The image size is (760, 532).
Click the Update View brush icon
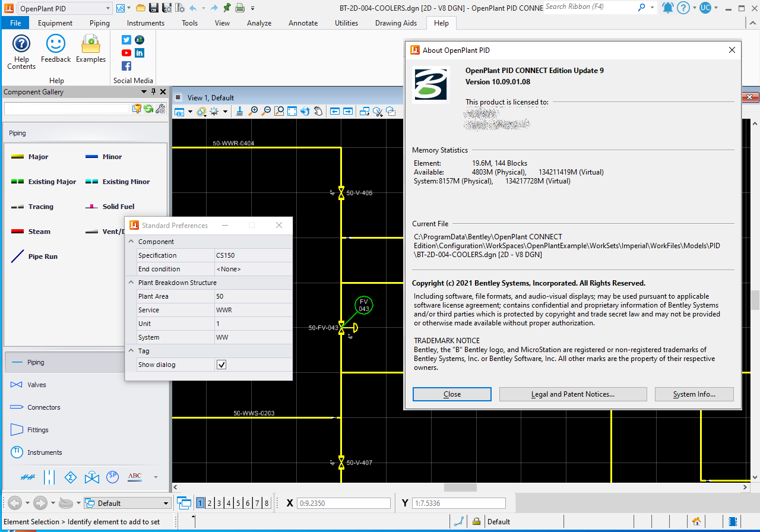tap(239, 111)
